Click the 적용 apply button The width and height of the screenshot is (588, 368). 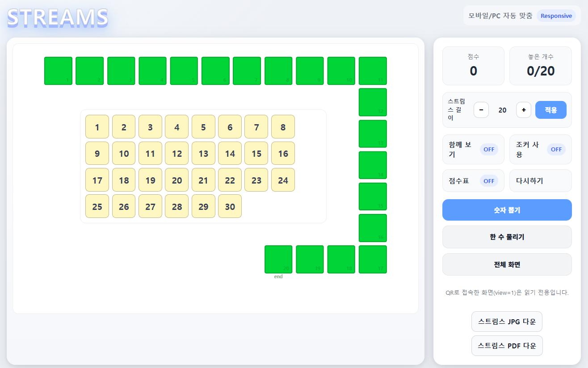[x=551, y=110]
